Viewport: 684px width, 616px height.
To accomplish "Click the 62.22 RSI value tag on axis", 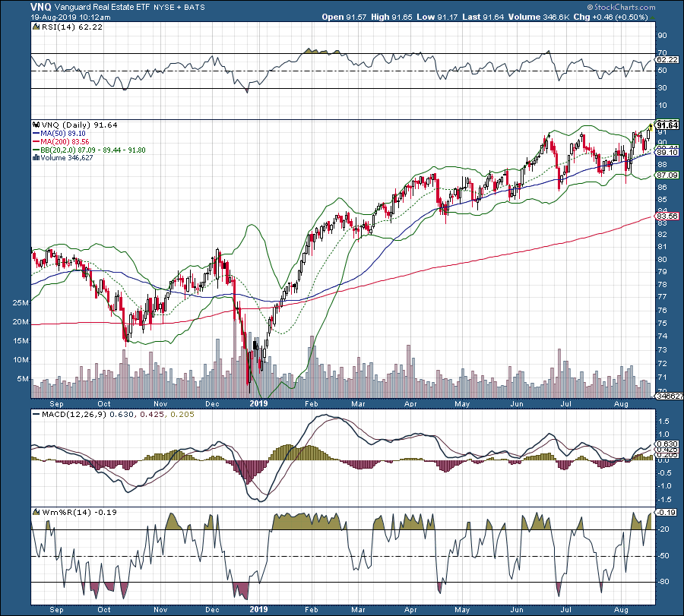I will (667, 60).
